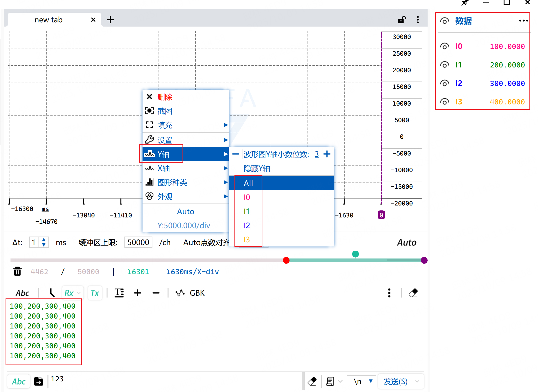The height and width of the screenshot is (392, 538).
Task: Select 截图 from the context menu
Action: coord(165,111)
